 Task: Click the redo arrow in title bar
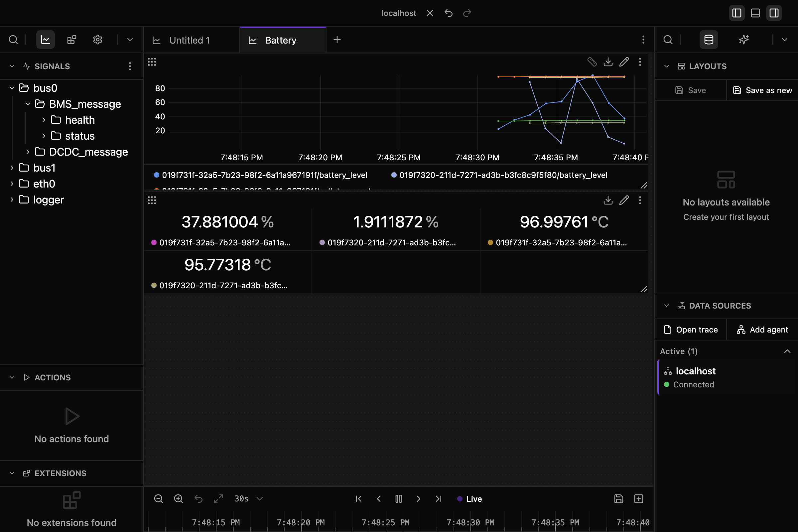(467, 13)
